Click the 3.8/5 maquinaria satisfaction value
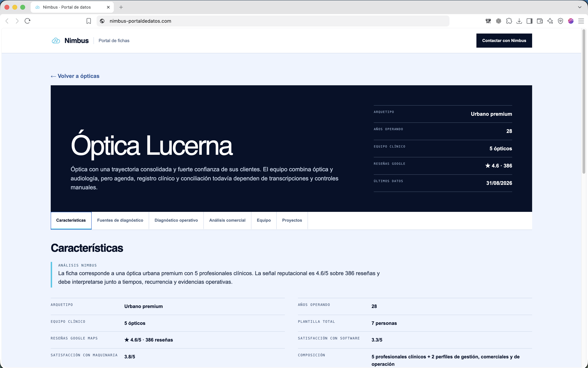The height and width of the screenshot is (368, 588). [x=130, y=357]
